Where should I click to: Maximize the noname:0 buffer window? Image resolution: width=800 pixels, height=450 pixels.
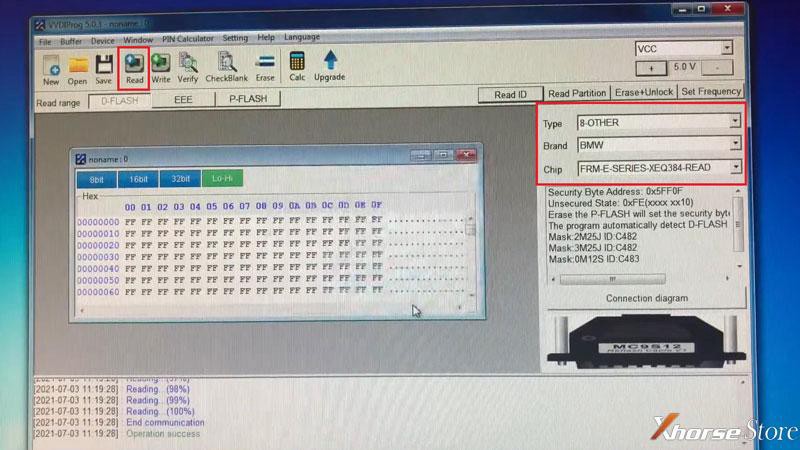click(x=443, y=155)
